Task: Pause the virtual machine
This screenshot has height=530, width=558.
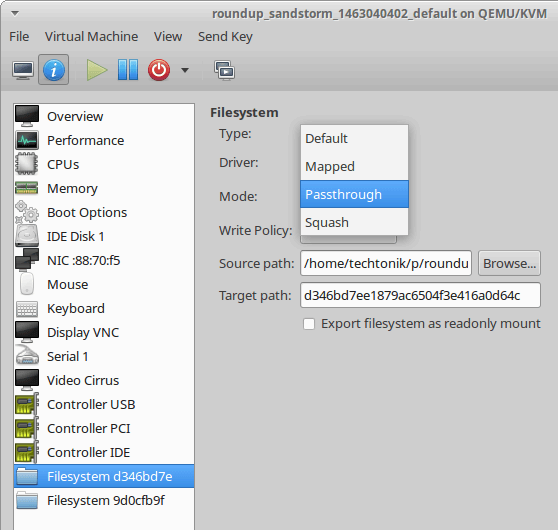Action: click(128, 70)
